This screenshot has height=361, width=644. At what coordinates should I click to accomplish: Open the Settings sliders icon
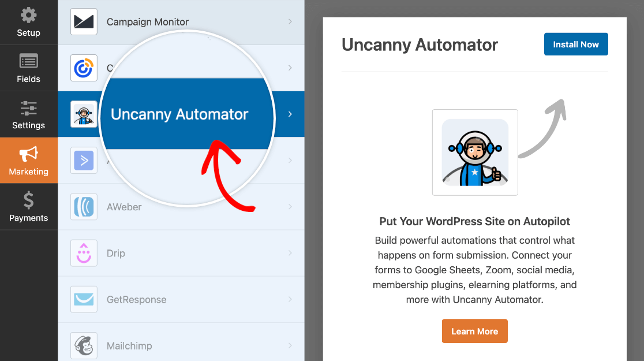pos(28,108)
